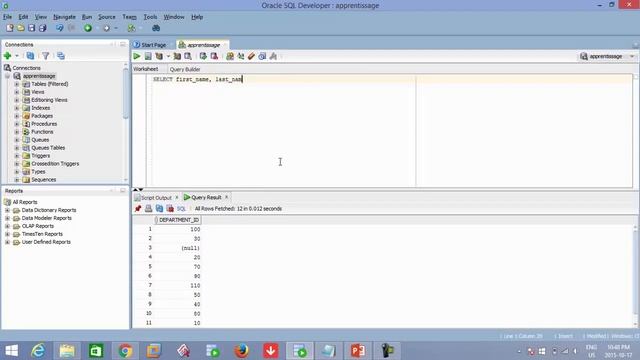
Task: Expand the Data Dictionary Reports node
Action: (x=7, y=210)
